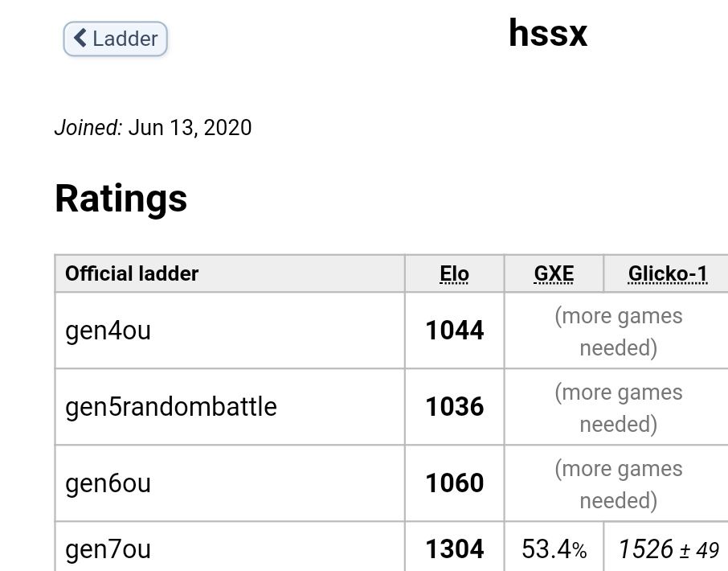This screenshot has height=571, width=728.
Task: Click the Joined Jun 13, 2020 text
Action: click(x=153, y=127)
